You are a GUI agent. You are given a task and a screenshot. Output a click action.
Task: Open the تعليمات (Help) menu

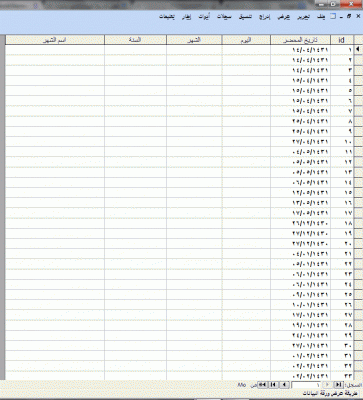tap(167, 17)
